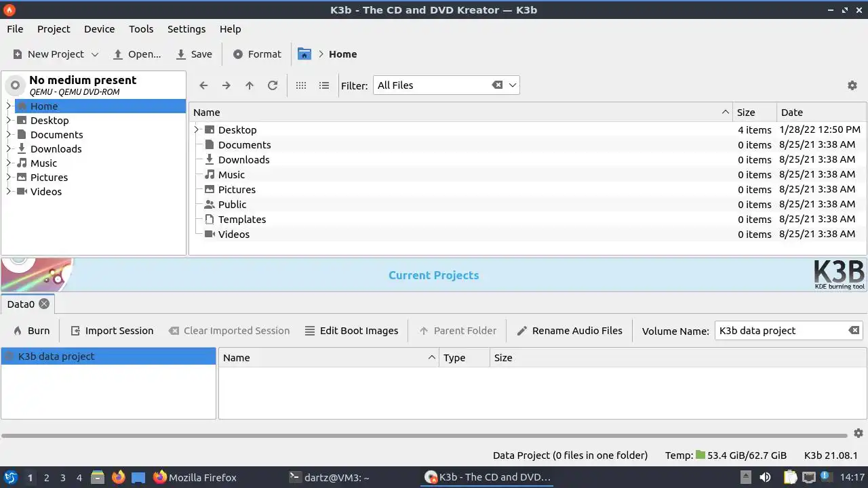
Task: Click the network tray icon
Action: [x=809, y=477]
